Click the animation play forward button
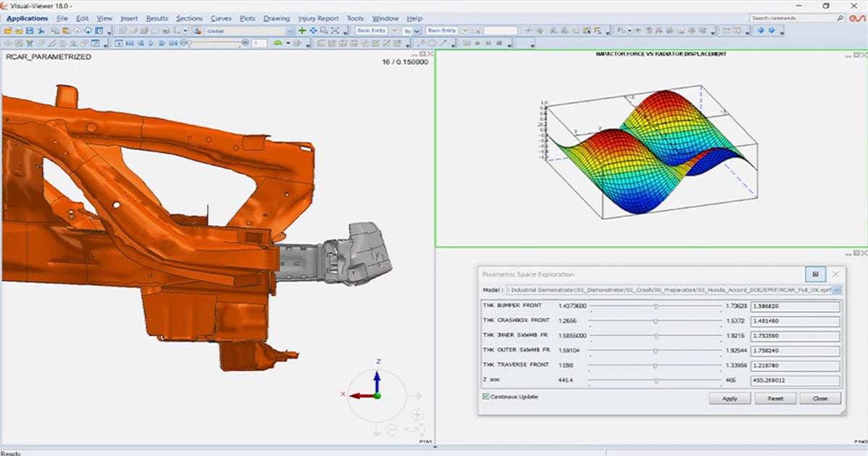This screenshot has height=456, width=868. pos(151,43)
